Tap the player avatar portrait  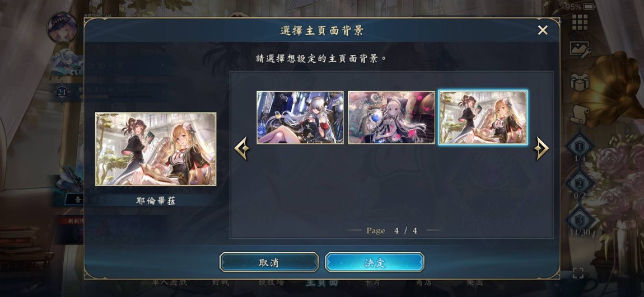point(62,28)
